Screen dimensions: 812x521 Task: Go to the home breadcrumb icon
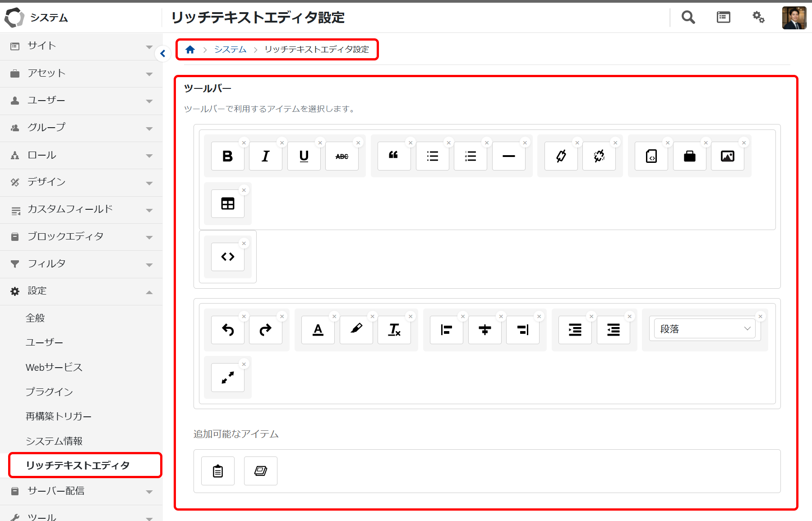[x=190, y=50]
